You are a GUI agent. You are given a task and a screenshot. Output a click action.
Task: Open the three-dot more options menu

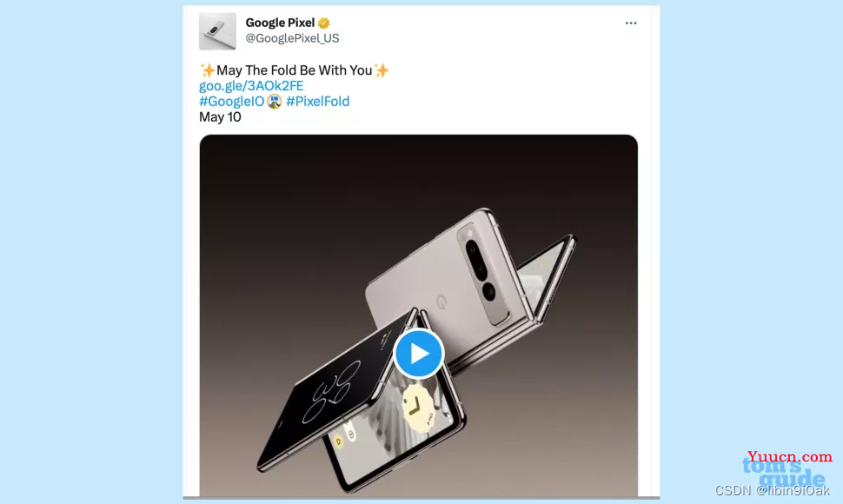coord(631,23)
